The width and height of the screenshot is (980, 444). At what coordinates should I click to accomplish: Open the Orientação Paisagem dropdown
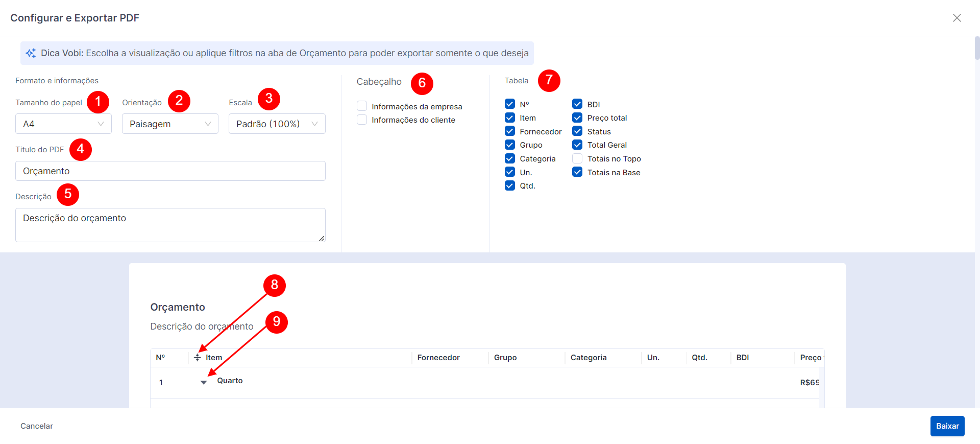click(x=170, y=124)
